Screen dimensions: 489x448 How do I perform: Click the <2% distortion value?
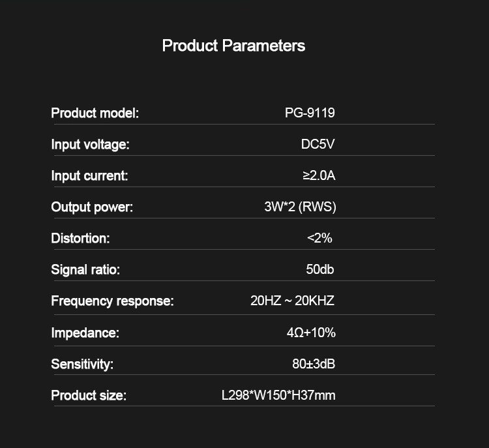click(x=319, y=238)
